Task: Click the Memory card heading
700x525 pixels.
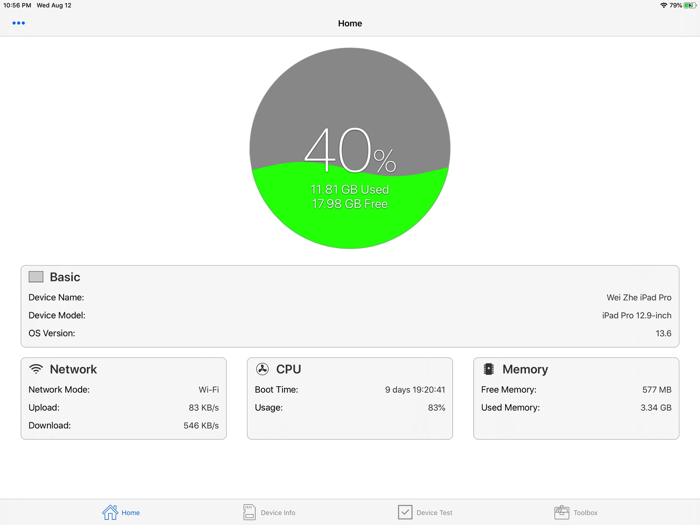Action: click(x=525, y=369)
